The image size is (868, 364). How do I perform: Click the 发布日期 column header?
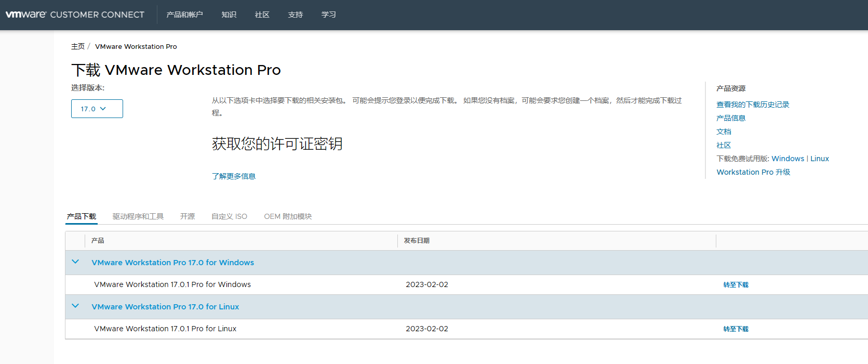point(417,240)
